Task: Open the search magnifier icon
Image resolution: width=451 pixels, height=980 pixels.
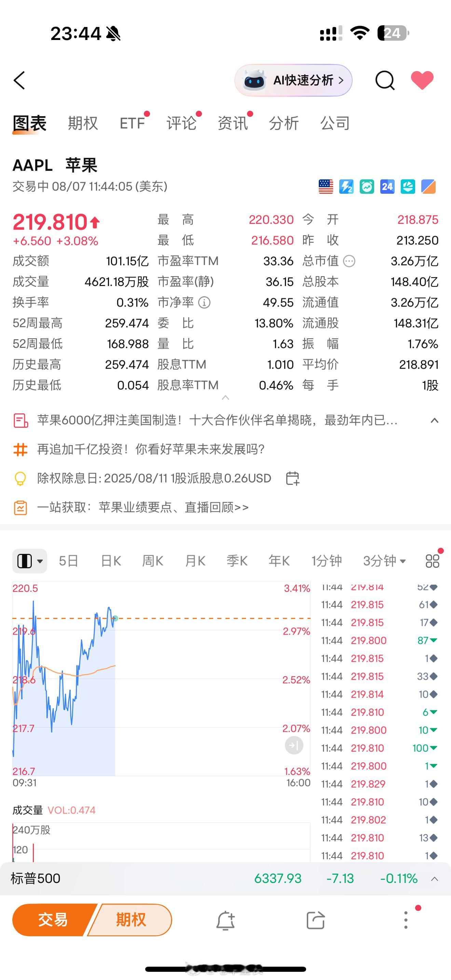Action: click(385, 80)
